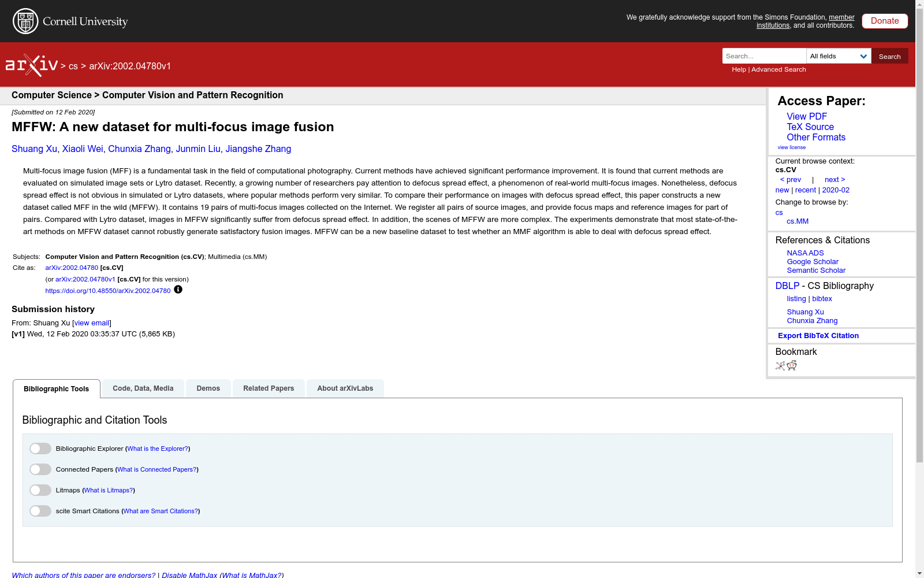Open DBLP listing link
This screenshot has height=578, width=924.
point(796,299)
